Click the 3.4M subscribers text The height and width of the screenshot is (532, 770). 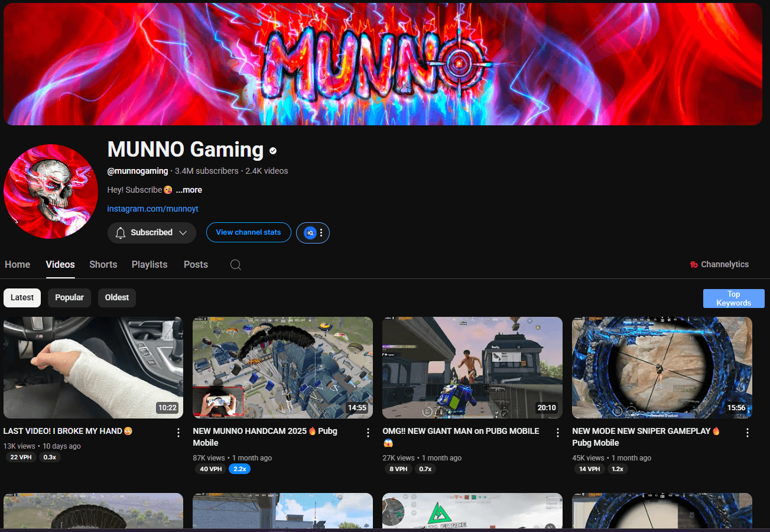[x=206, y=171]
